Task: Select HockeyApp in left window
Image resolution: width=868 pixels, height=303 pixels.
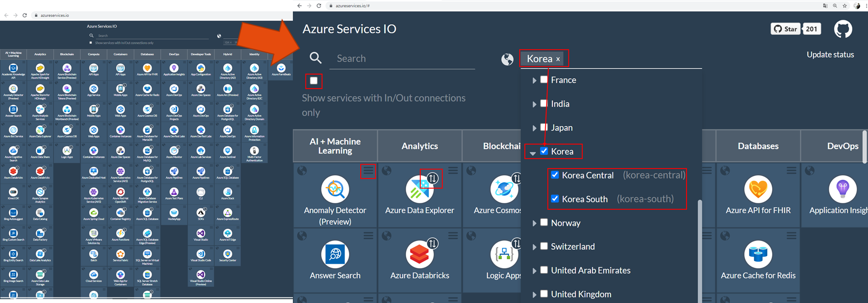Action: pos(174,215)
